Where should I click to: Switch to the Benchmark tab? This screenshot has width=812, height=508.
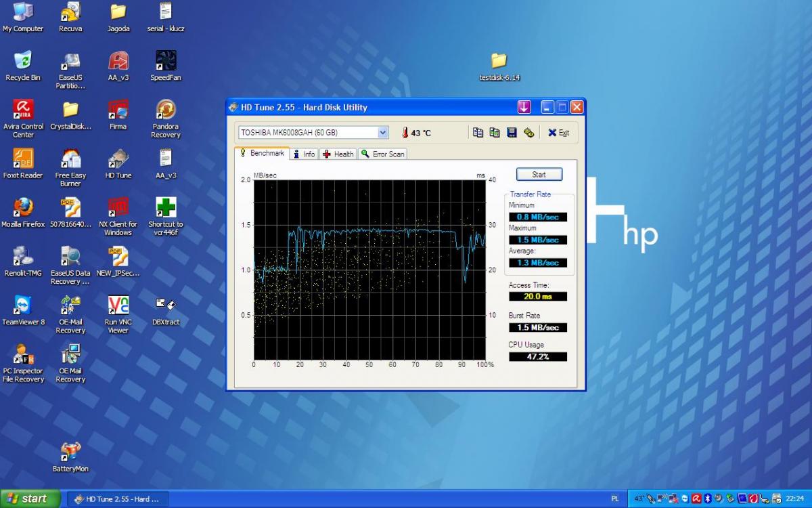262,153
